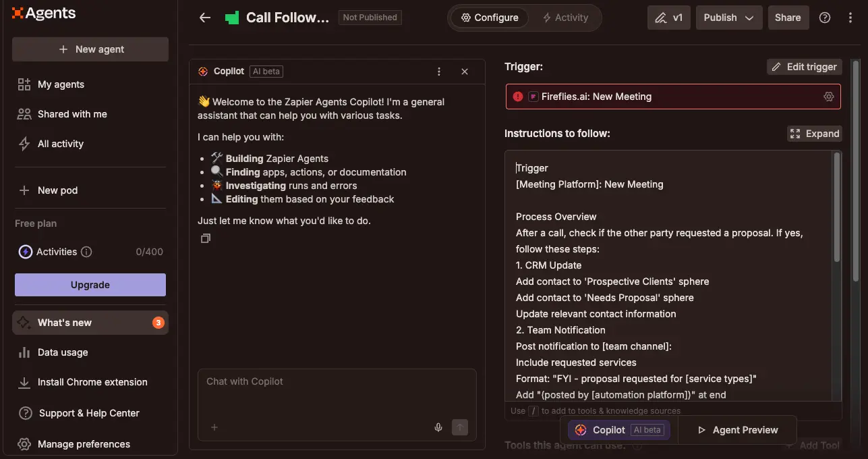Open settings gear on the Fireflies.ai trigger
The image size is (868, 459).
(829, 97)
